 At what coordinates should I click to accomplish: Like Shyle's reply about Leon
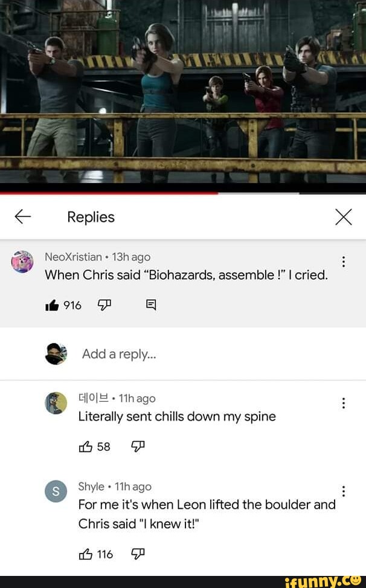[85, 554]
